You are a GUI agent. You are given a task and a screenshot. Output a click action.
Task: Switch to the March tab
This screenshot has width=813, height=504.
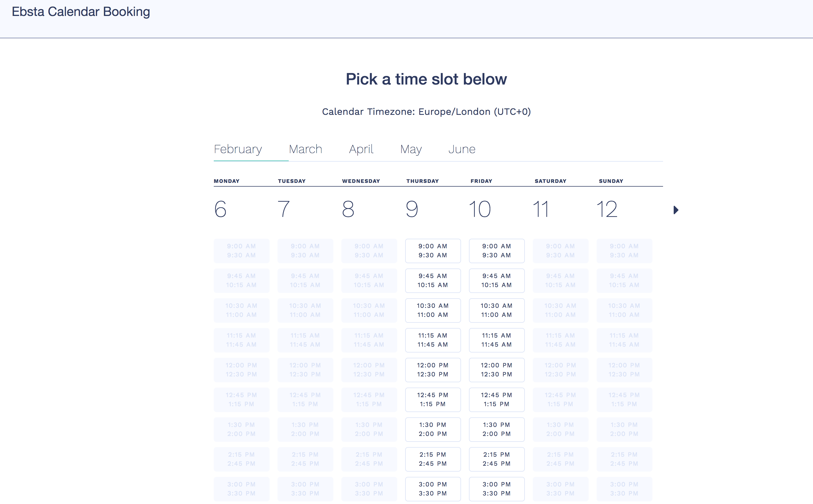[x=305, y=149]
